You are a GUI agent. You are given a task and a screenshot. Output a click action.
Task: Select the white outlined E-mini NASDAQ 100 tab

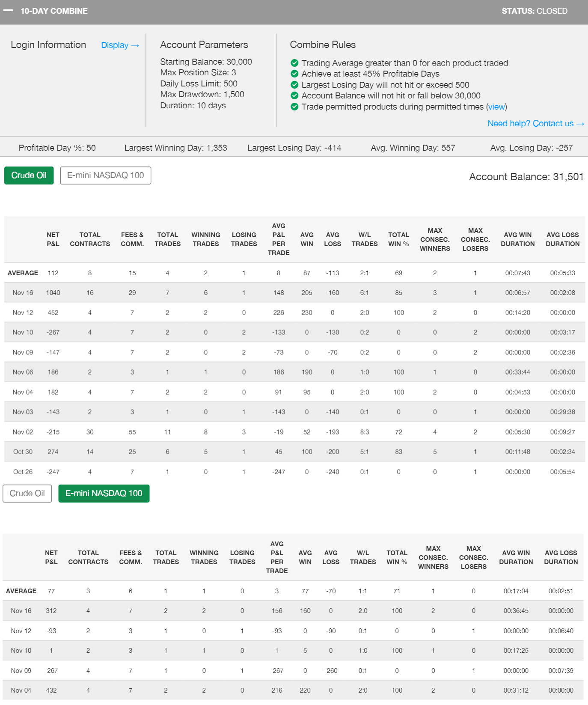click(x=105, y=176)
